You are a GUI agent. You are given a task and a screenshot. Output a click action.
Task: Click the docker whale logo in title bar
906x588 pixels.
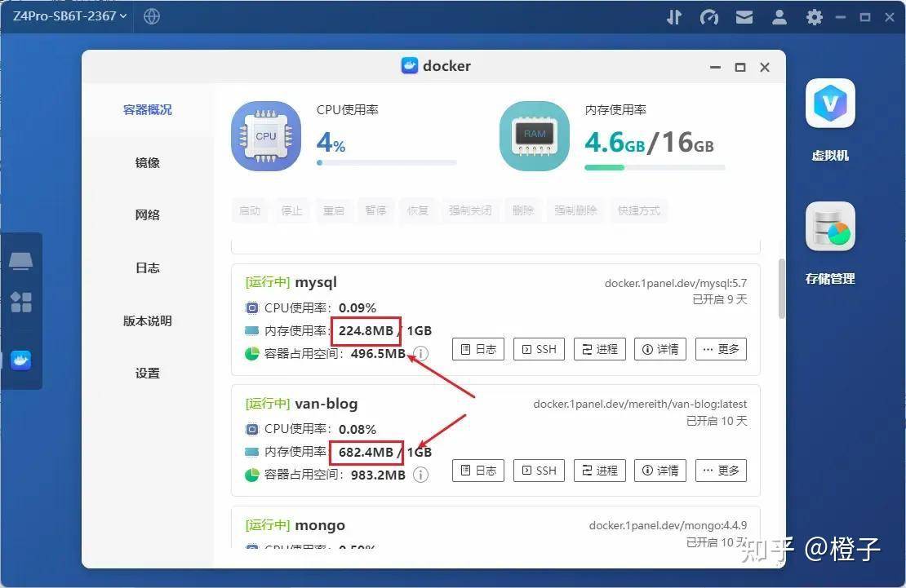(410, 66)
